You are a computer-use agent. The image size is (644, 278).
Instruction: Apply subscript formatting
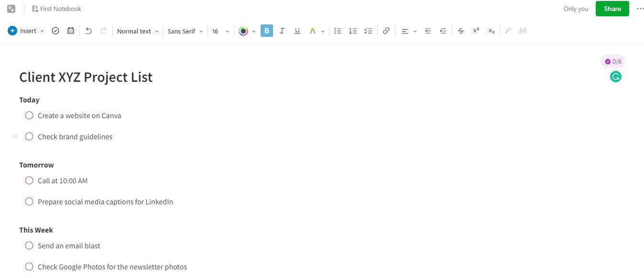[x=491, y=31]
